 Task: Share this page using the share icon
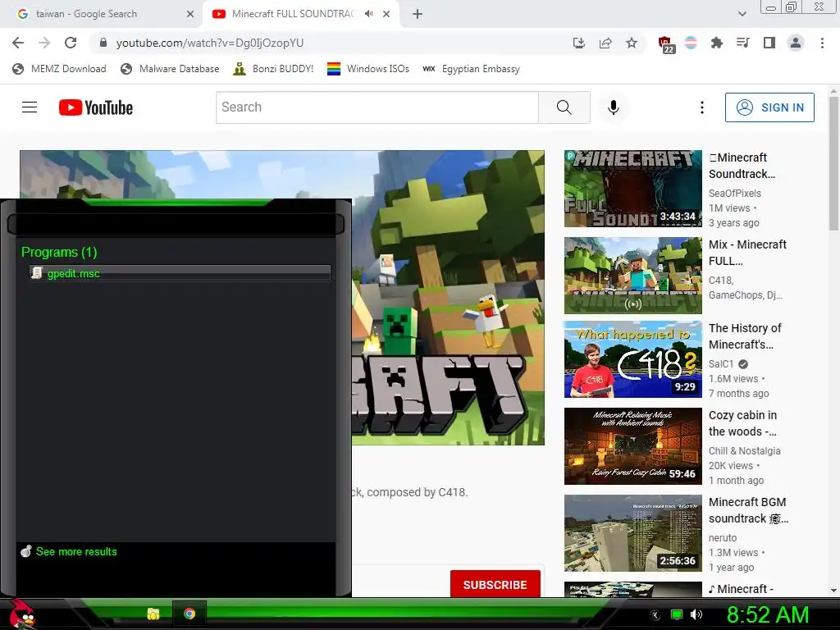pos(605,43)
